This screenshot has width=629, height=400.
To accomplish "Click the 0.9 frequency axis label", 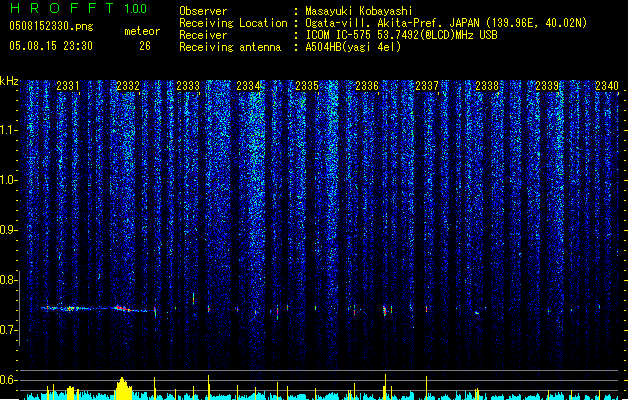I will (9, 230).
